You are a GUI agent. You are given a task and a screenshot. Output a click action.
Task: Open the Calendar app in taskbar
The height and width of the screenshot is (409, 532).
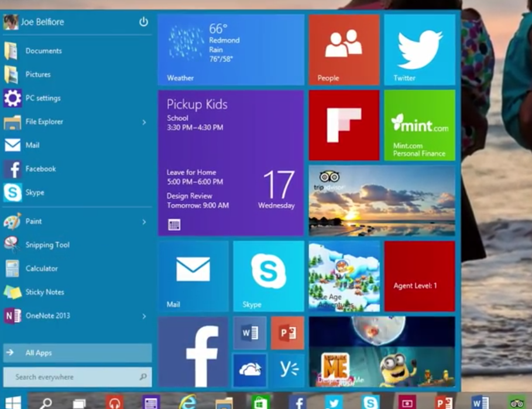151,403
